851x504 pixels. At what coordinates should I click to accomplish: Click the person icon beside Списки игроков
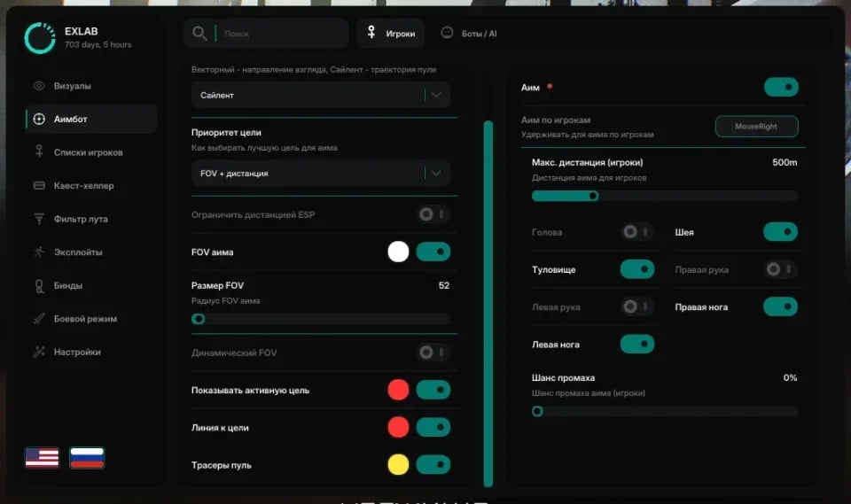click(39, 151)
